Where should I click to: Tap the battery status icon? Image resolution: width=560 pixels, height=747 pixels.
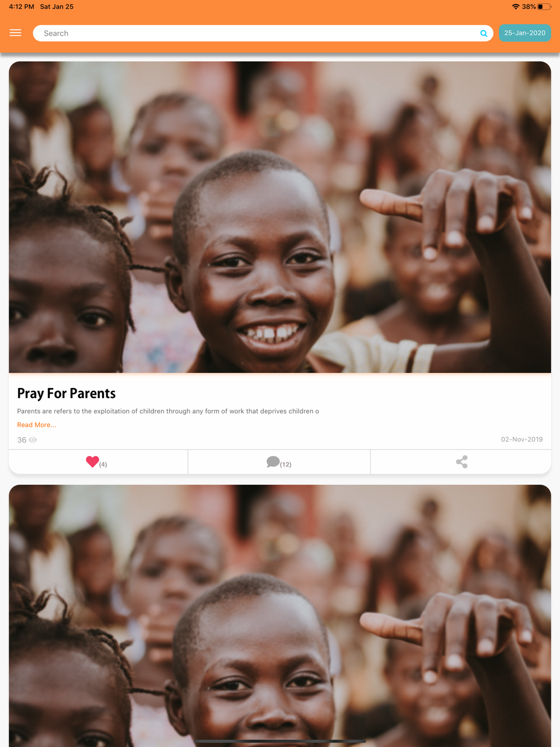point(544,7)
